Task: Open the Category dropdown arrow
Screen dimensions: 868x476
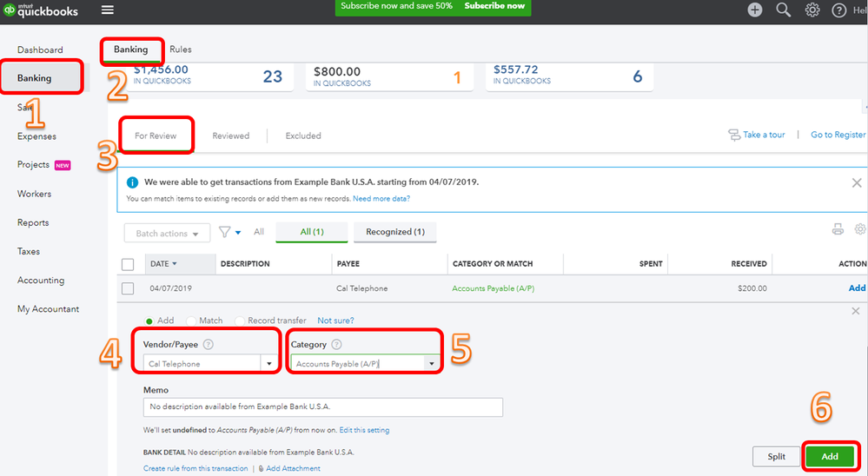Action: 431,364
